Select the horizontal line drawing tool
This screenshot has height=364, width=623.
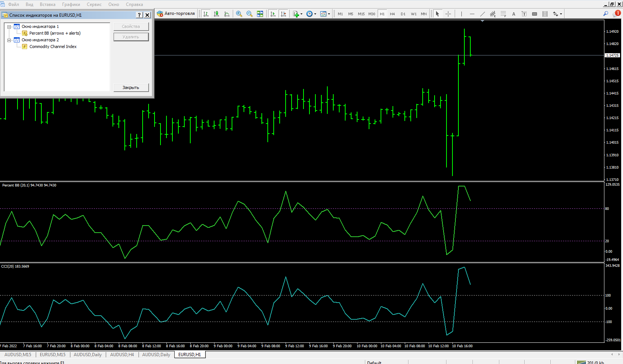pos(472,14)
